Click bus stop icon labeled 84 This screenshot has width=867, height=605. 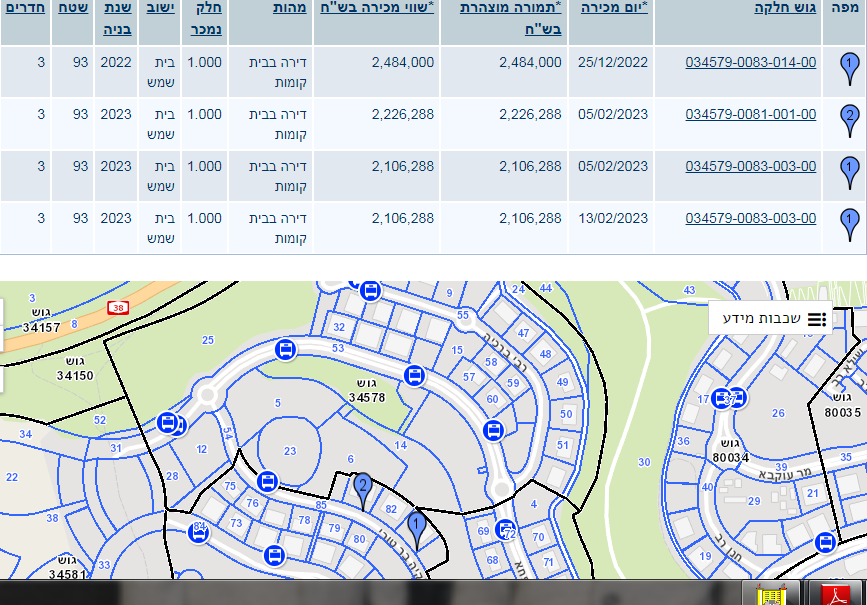199,533
